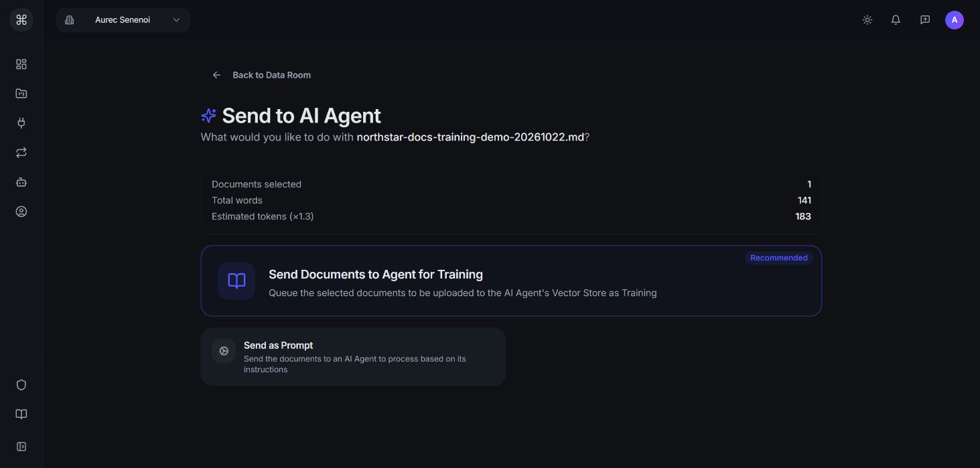The width and height of the screenshot is (980, 468).
Task: Click the Documents selected label
Action: (x=257, y=184)
